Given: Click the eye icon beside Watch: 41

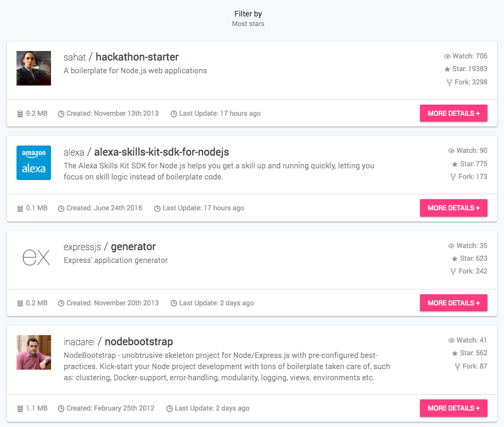Looking at the screenshot, I should tap(451, 340).
